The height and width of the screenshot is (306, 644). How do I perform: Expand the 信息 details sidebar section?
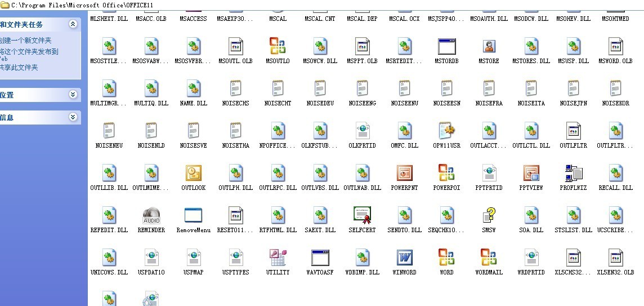pyautogui.click(x=73, y=117)
